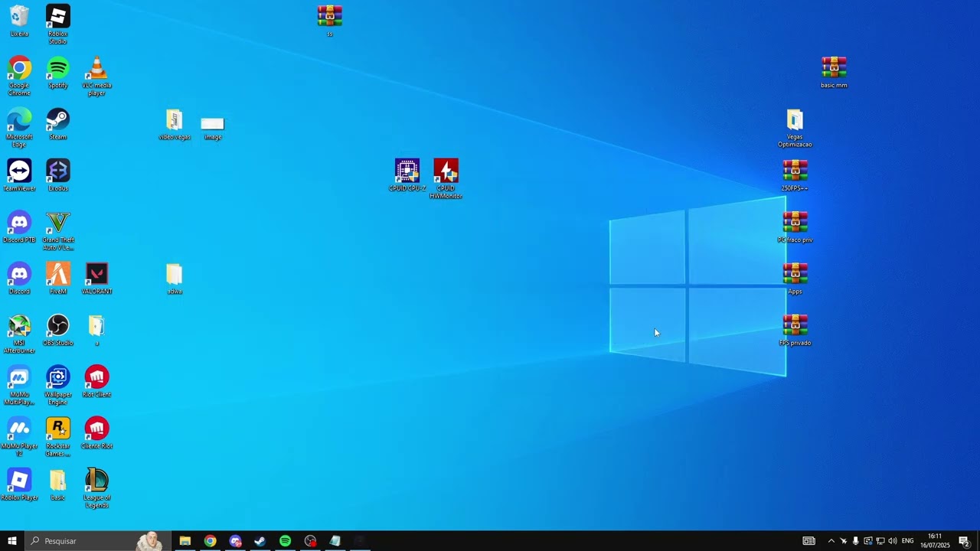Select the League of Legends shortcut

click(x=96, y=487)
